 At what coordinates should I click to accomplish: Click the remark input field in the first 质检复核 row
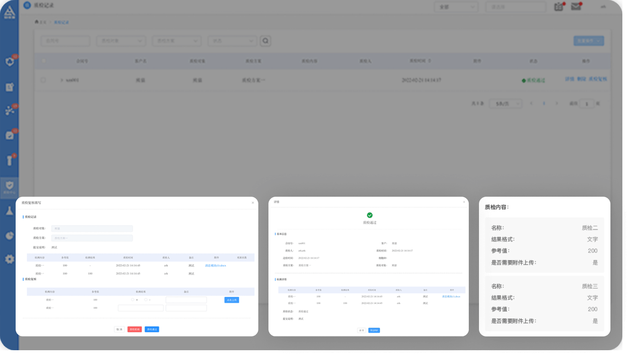[186, 300]
